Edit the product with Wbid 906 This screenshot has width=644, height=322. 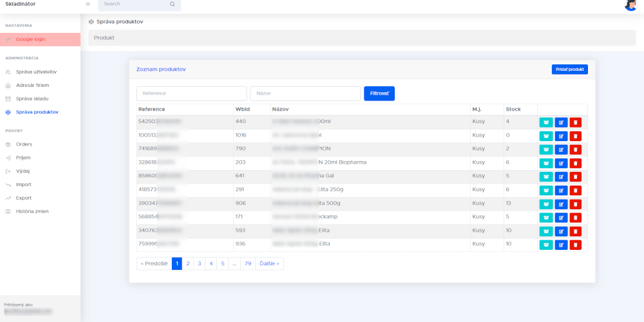[x=560, y=204]
